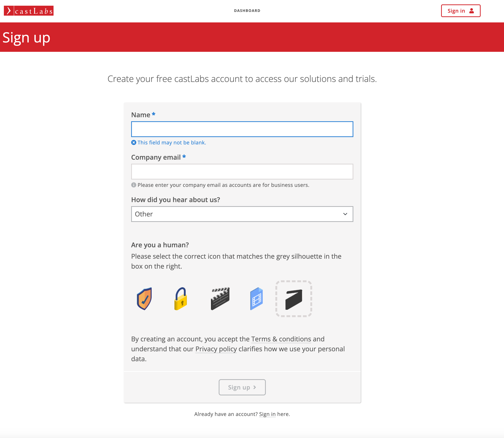Open the Terms & conditions link

tap(281, 339)
